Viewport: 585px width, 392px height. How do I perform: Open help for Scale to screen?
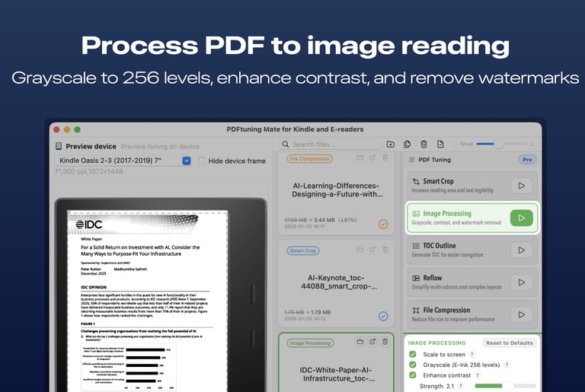[472, 355]
